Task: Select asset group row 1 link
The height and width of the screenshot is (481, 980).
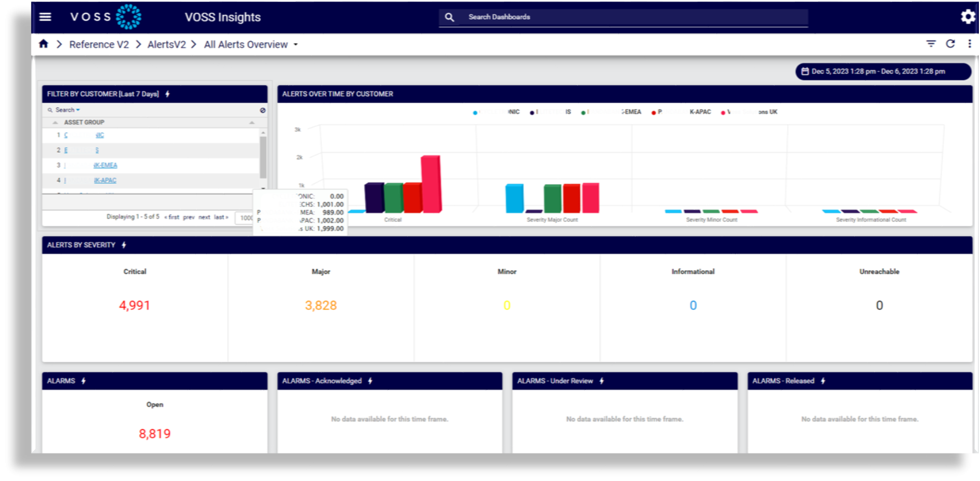Action: point(84,135)
